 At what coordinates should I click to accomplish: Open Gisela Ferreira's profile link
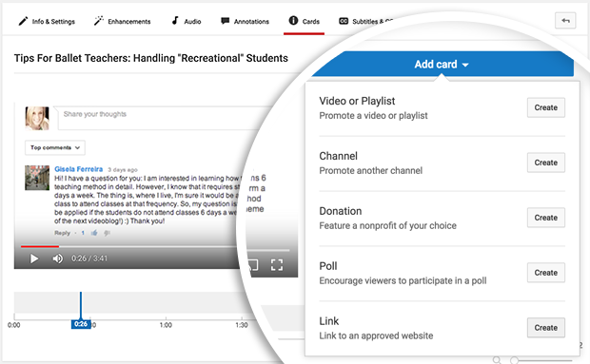78,169
